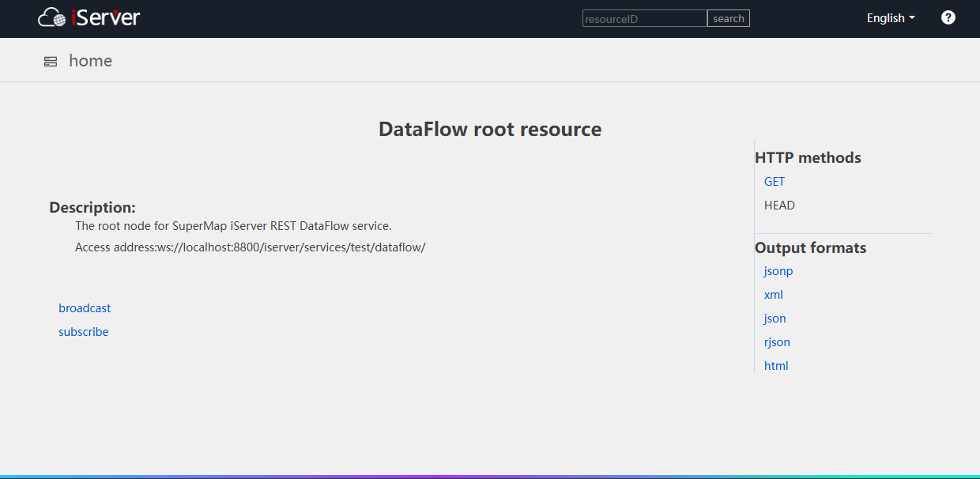
Task: Choose the json output format link
Action: [775, 319]
